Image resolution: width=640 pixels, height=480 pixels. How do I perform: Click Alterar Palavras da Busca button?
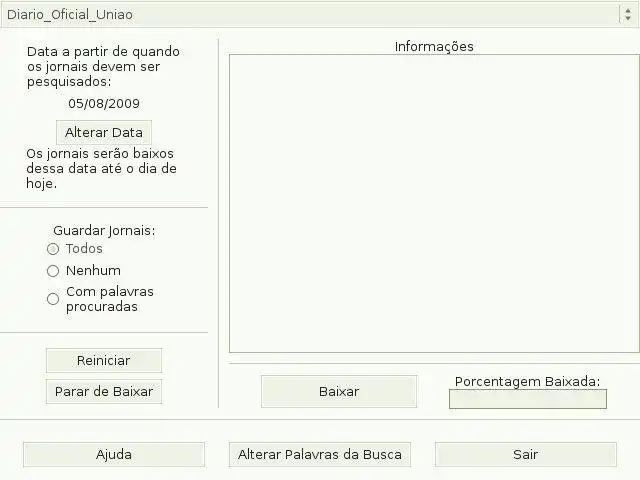(320, 454)
